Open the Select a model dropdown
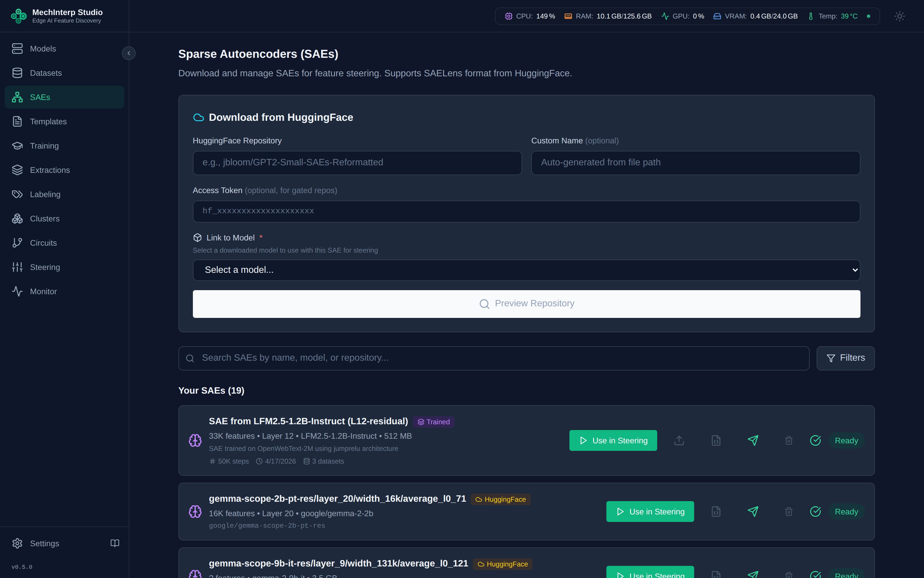Image resolution: width=924 pixels, height=578 pixels. [526, 270]
